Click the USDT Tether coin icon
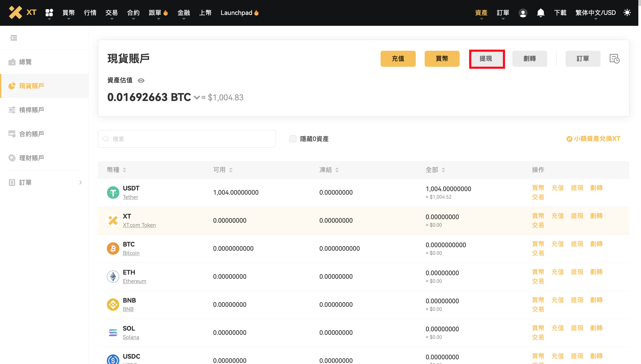 click(x=113, y=192)
